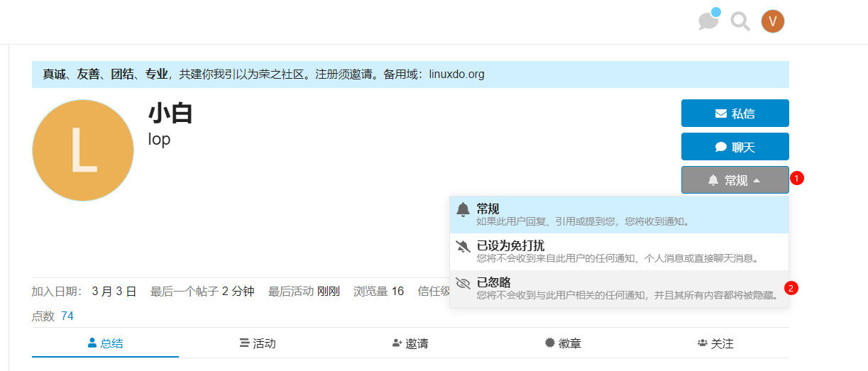This screenshot has height=371, width=868.
Task: Click the envelope icon on 私信 button
Action: click(720, 113)
